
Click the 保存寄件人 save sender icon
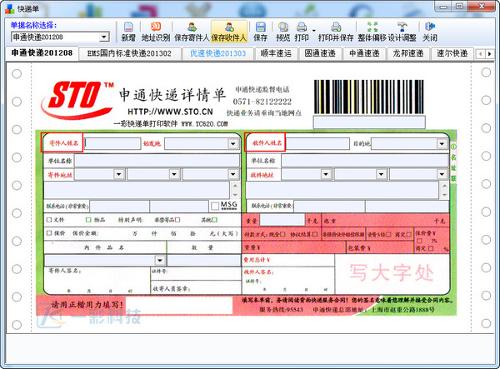192,27
